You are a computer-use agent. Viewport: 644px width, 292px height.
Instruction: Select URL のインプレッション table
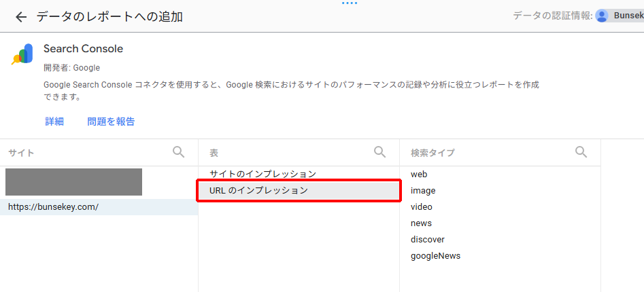[299, 190]
